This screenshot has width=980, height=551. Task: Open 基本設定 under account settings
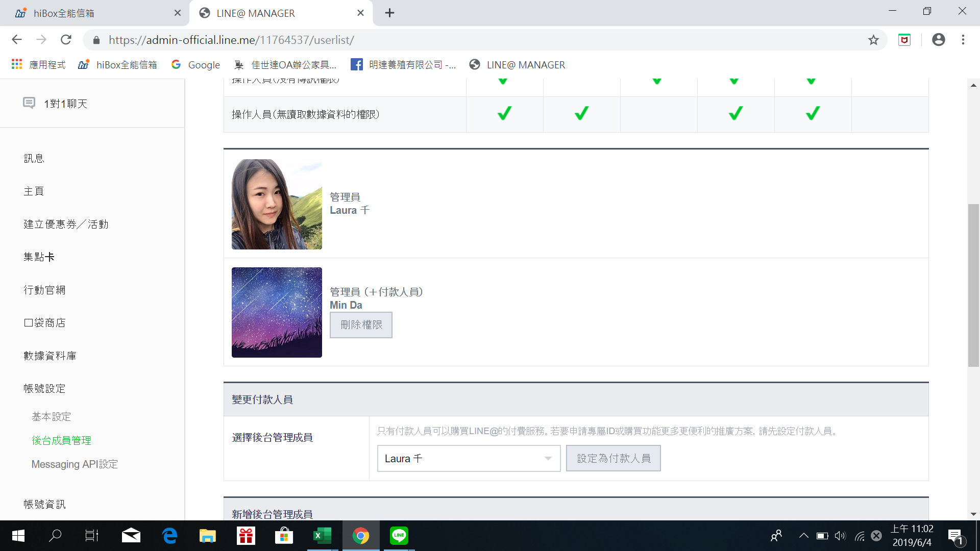[x=51, y=416]
